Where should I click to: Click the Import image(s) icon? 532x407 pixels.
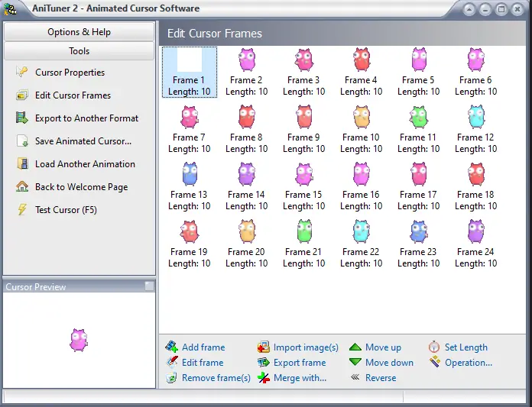[263, 347]
